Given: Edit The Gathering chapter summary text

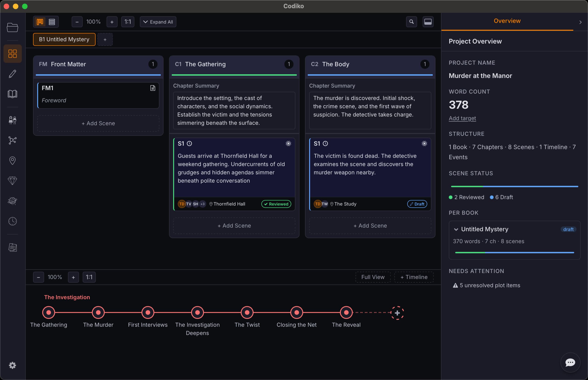Looking at the screenshot, I should tap(234, 110).
